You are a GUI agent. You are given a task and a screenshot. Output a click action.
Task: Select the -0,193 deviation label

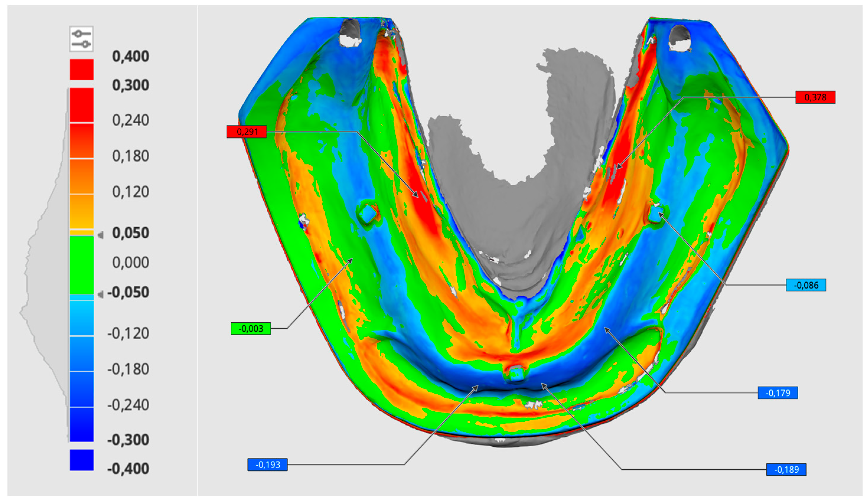267,465
